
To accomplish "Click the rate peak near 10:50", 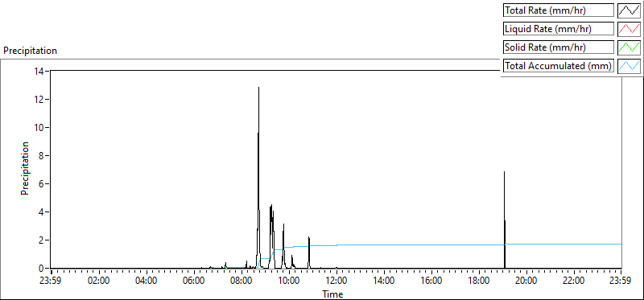I will (309, 237).
